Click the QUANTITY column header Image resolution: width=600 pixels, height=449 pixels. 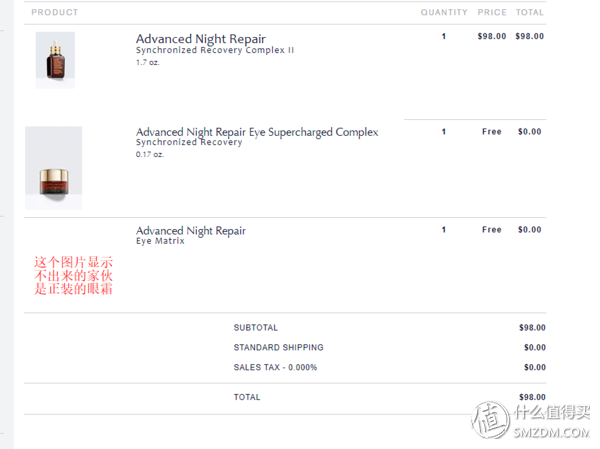pos(444,13)
